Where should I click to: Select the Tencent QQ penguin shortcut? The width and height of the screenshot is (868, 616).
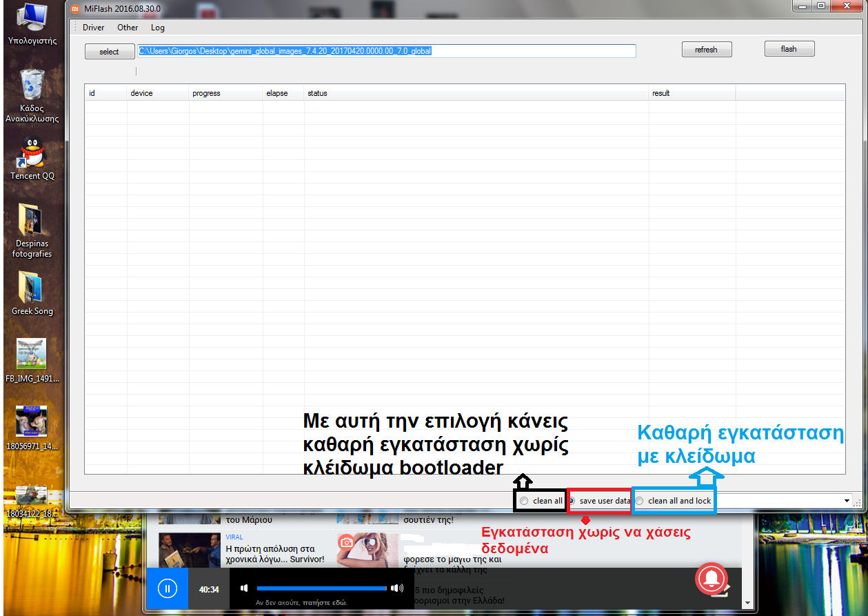pos(32,157)
